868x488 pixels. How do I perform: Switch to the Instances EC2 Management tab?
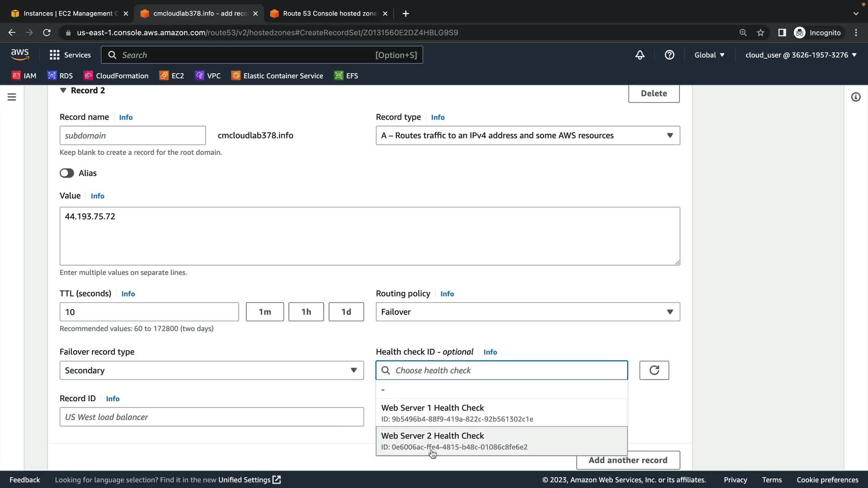[68, 14]
